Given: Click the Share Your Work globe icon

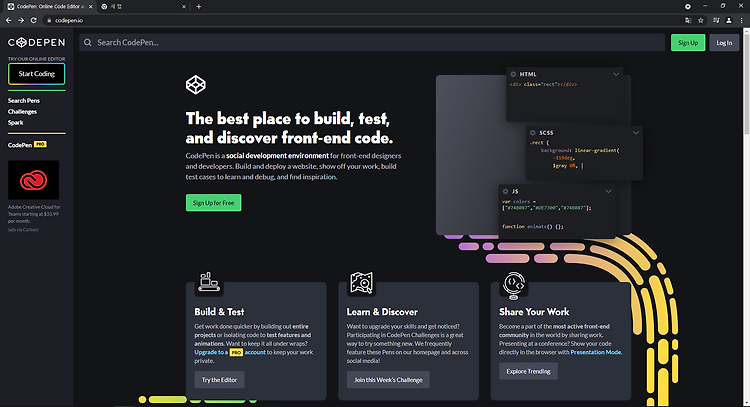Looking at the screenshot, I should [x=514, y=286].
